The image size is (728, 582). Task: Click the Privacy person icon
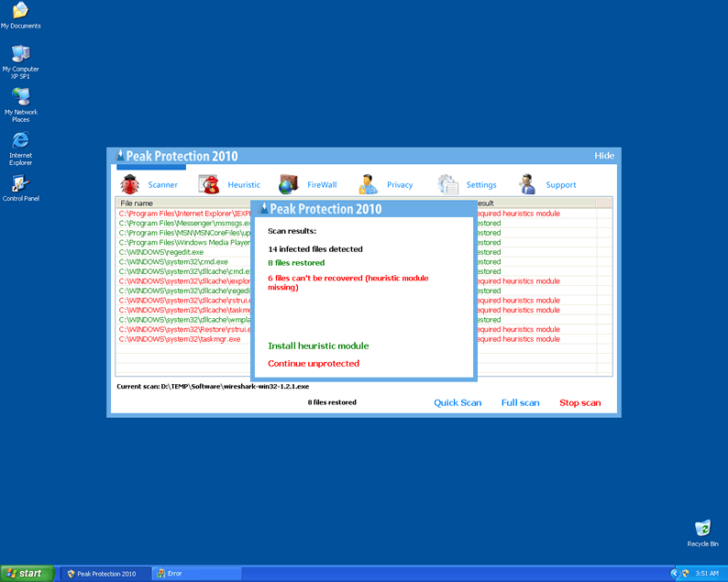coord(368,184)
